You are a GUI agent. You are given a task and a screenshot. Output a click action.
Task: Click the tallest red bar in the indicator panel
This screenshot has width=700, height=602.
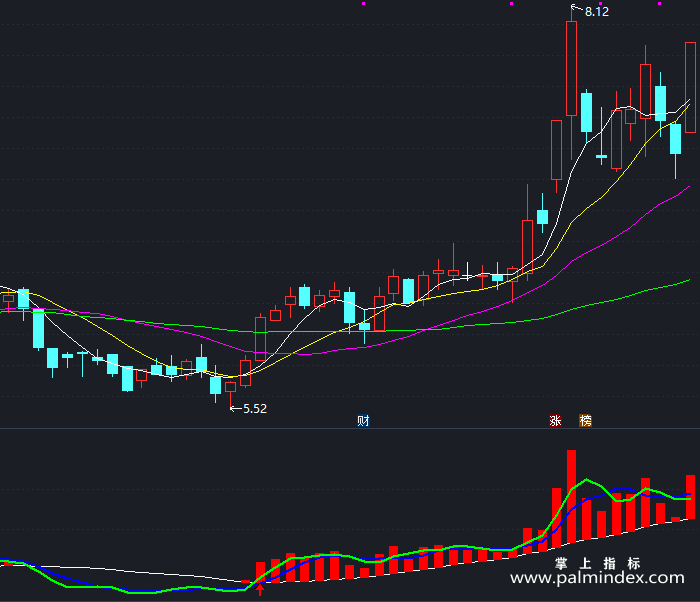click(571, 497)
